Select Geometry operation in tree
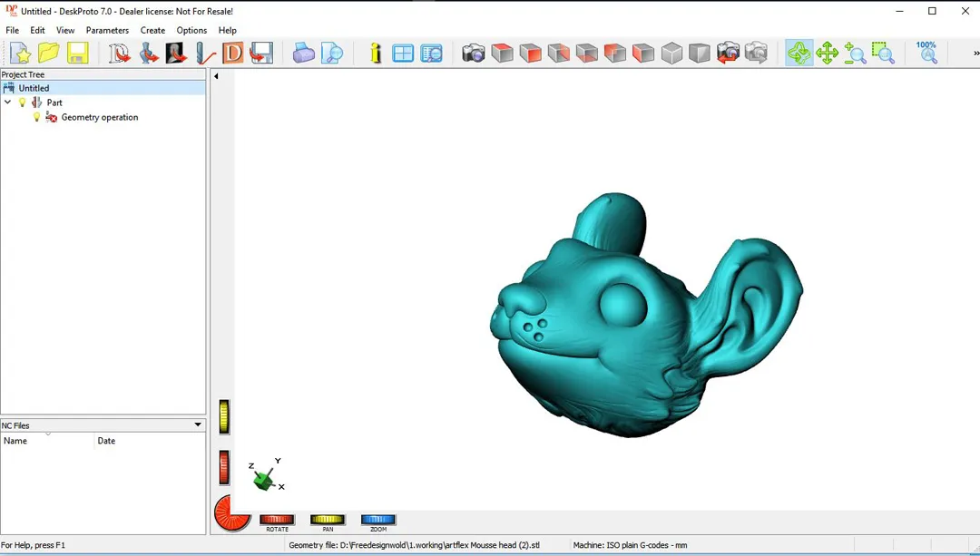Viewport: 980px width, 556px height. [100, 117]
